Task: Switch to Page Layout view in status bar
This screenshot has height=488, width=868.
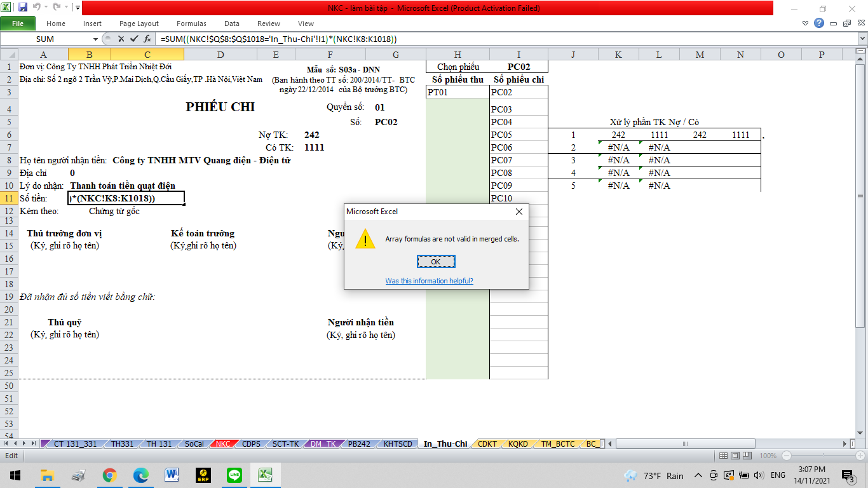Action: (735, 456)
